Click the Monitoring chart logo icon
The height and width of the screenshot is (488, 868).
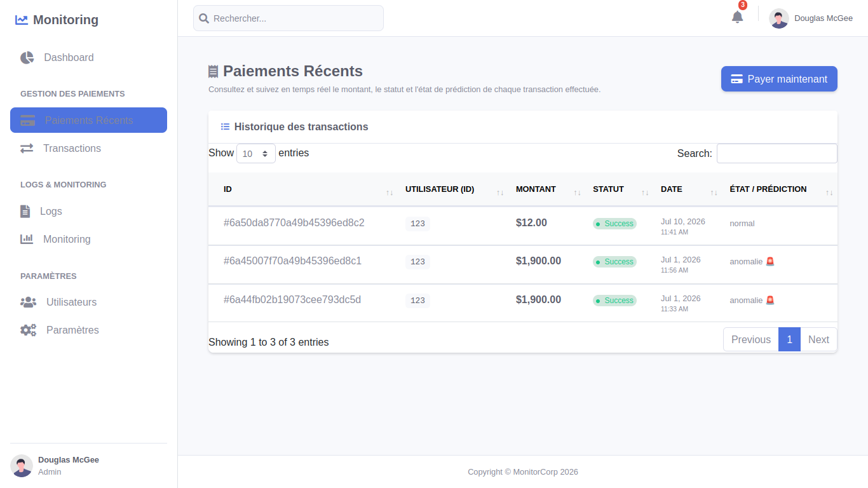click(x=22, y=20)
